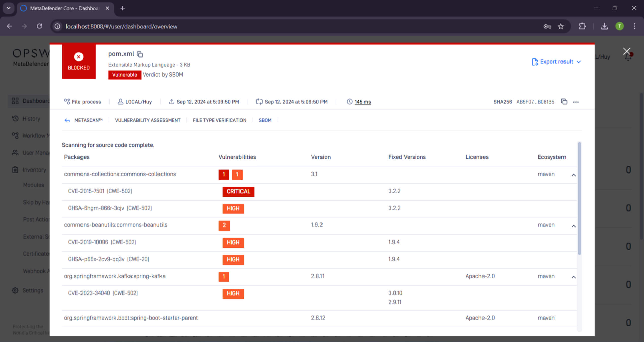
Task: Open the three-dots more options menu
Action: point(576,102)
